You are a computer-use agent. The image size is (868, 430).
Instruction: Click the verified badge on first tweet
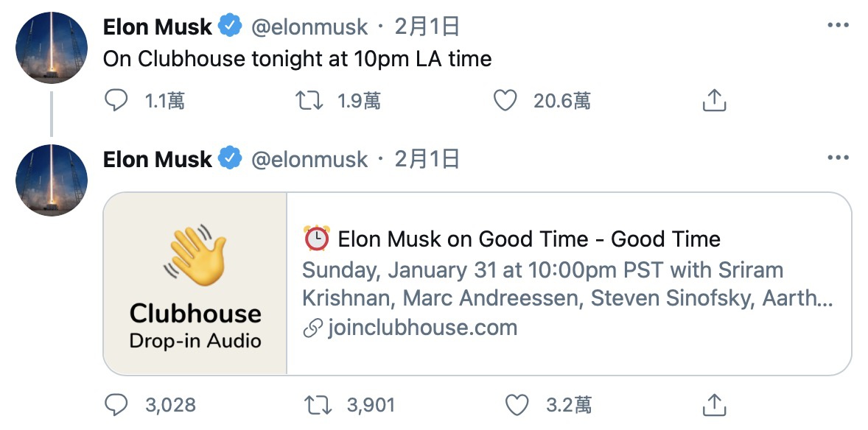pos(231,27)
